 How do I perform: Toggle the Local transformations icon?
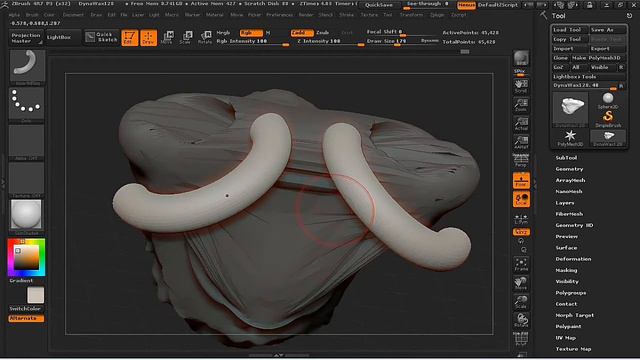tap(521, 199)
